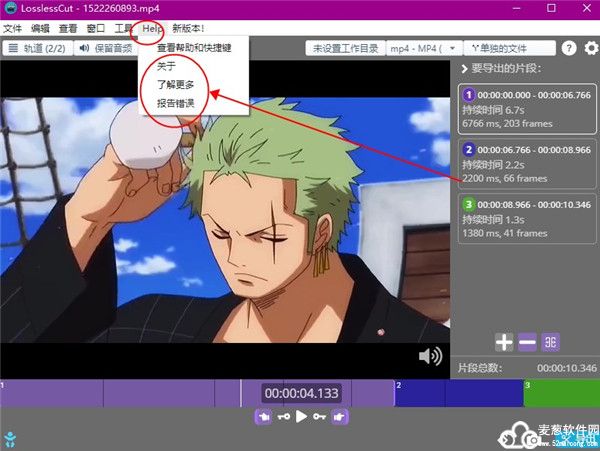Click the 新版本! menu item
The width and height of the screenshot is (600, 451).
188,29
